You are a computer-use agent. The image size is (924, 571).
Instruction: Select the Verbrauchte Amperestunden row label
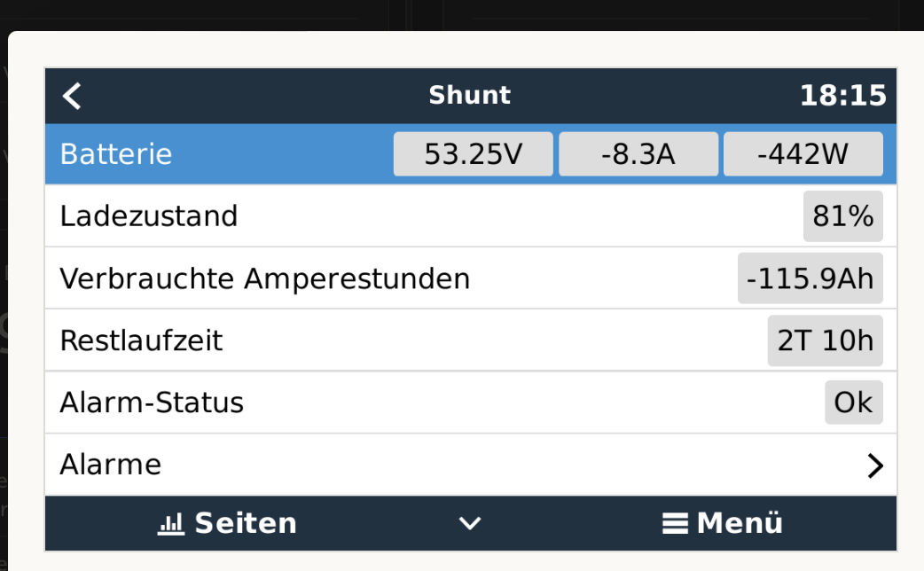coord(264,278)
